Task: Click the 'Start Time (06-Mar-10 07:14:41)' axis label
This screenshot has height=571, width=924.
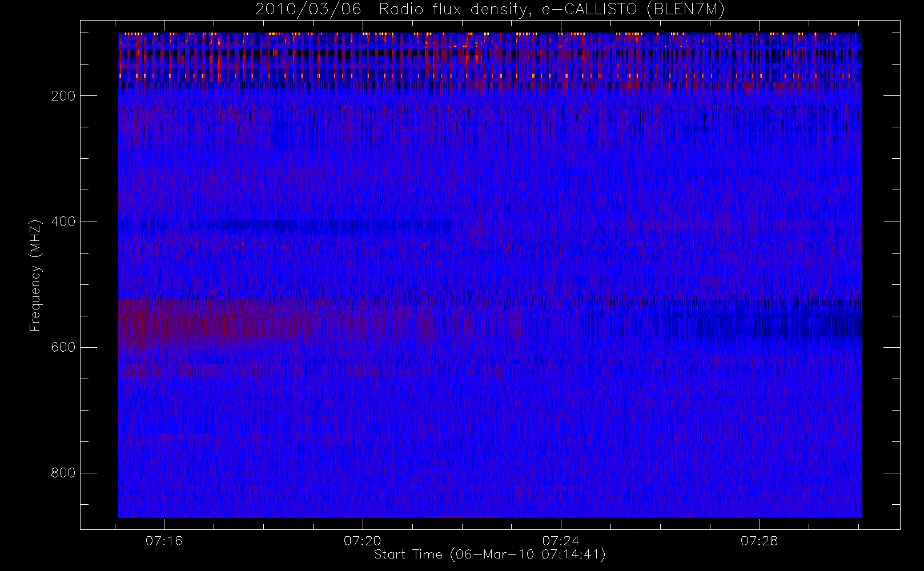Action: [489, 554]
